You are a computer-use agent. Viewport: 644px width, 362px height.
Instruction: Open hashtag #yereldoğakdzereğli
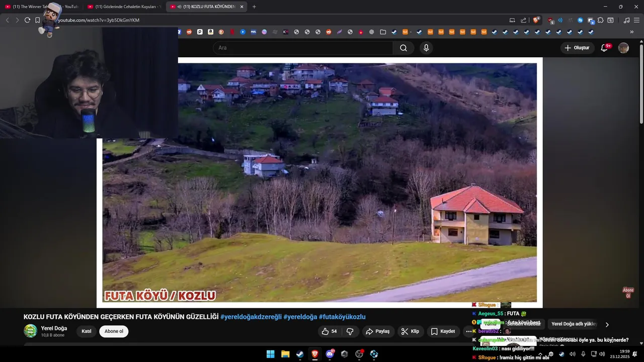[x=251, y=317]
